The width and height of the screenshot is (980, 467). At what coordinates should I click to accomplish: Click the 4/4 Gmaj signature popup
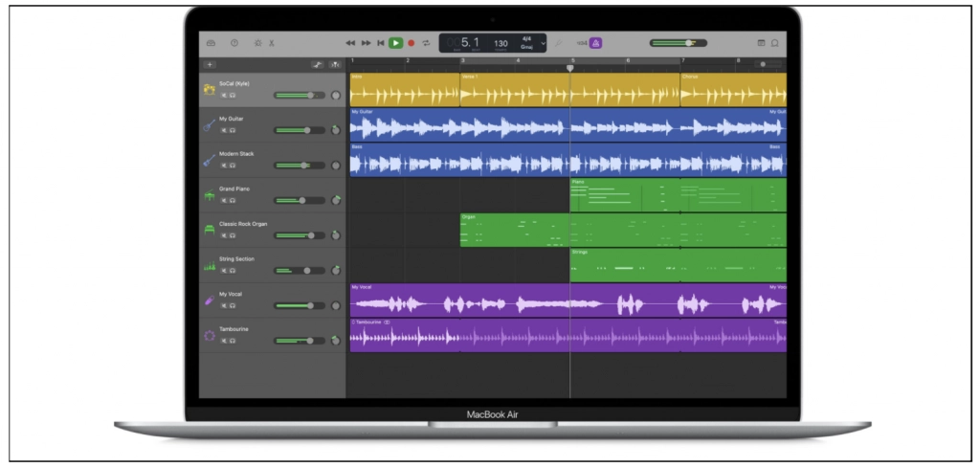point(526,43)
